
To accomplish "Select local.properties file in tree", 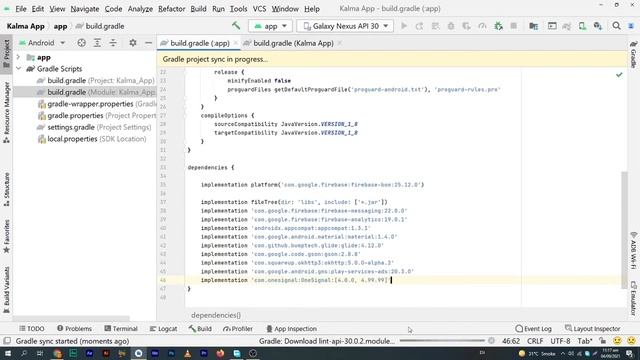I will (x=91, y=139).
